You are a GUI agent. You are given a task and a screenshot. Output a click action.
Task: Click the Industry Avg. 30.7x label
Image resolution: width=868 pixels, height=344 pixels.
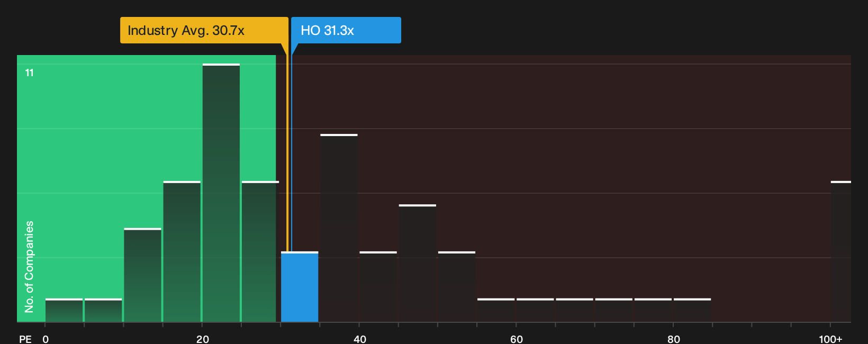tap(204, 30)
